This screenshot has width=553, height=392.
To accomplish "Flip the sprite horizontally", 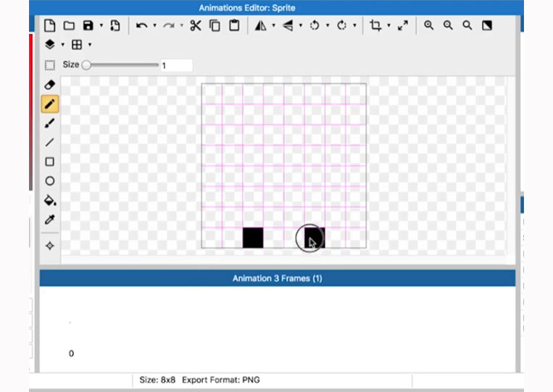I will (x=261, y=25).
